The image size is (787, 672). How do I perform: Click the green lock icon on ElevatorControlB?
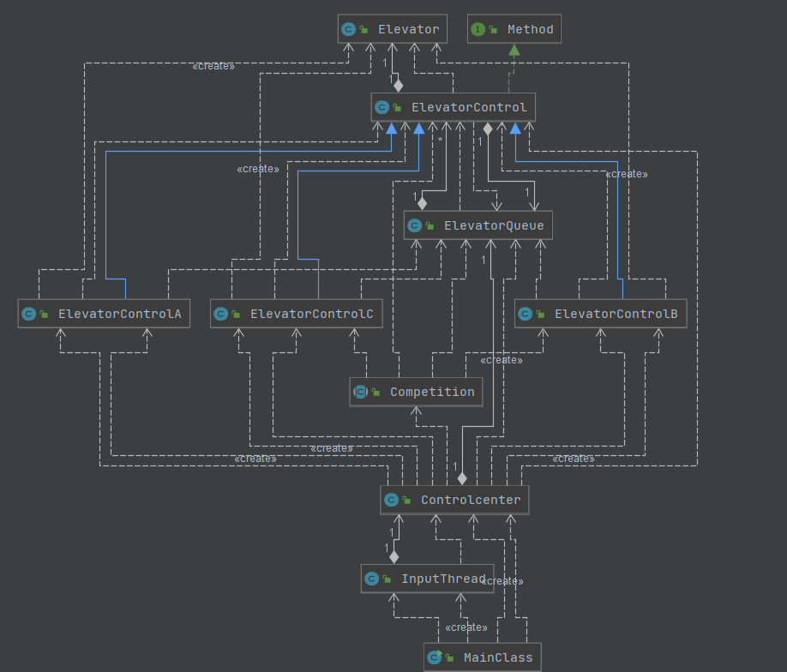[540, 315]
